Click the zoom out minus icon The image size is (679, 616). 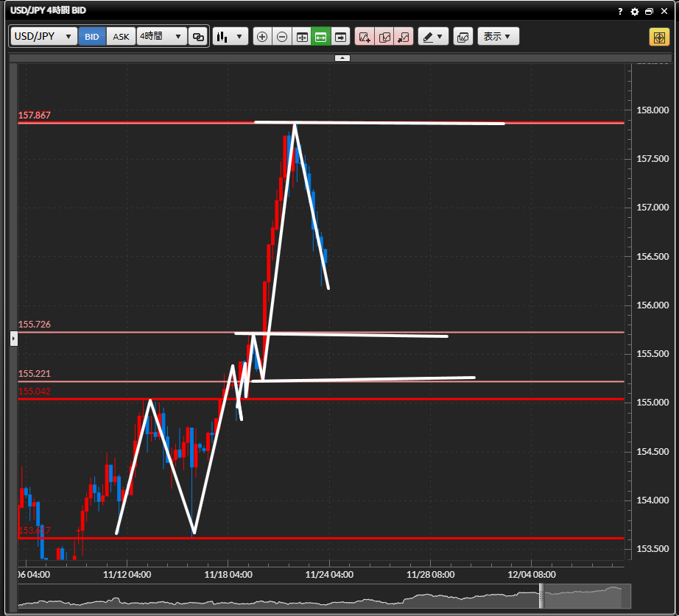[281, 37]
